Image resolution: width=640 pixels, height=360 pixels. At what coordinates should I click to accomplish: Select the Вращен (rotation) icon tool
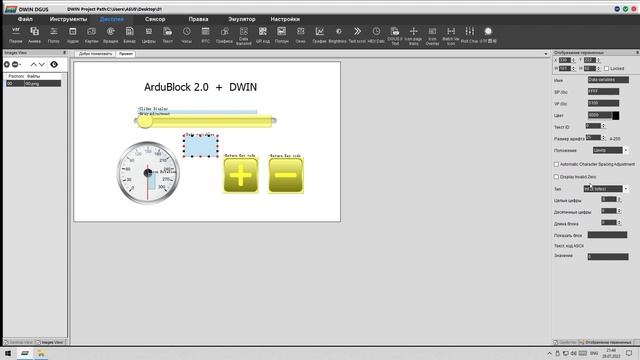(111, 35)
